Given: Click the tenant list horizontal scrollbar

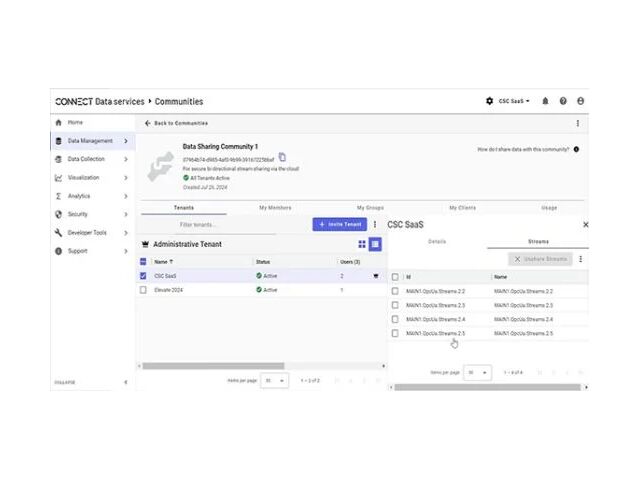Looking at the screenshot, I should [250, 365].
